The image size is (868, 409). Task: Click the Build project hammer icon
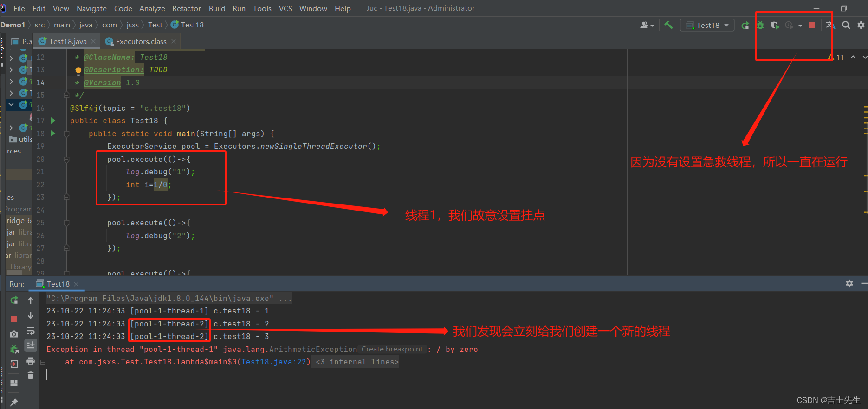[668, 25]
